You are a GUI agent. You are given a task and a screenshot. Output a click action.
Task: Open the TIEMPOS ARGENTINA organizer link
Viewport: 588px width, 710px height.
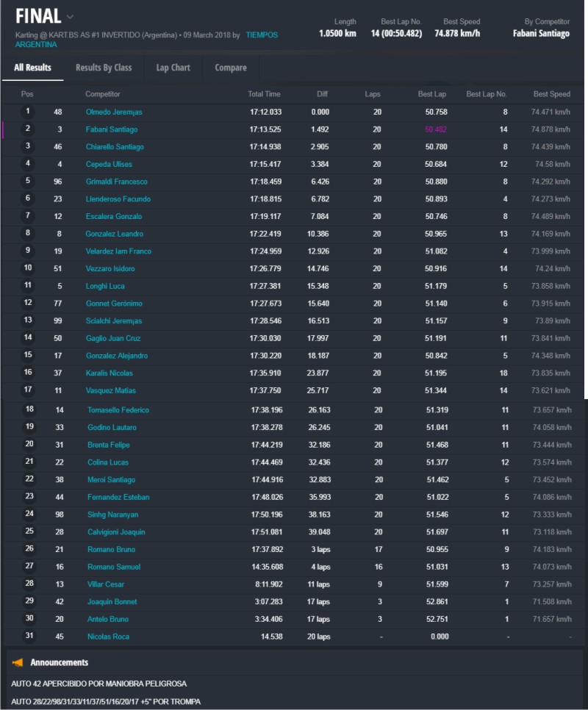(261, 35)
